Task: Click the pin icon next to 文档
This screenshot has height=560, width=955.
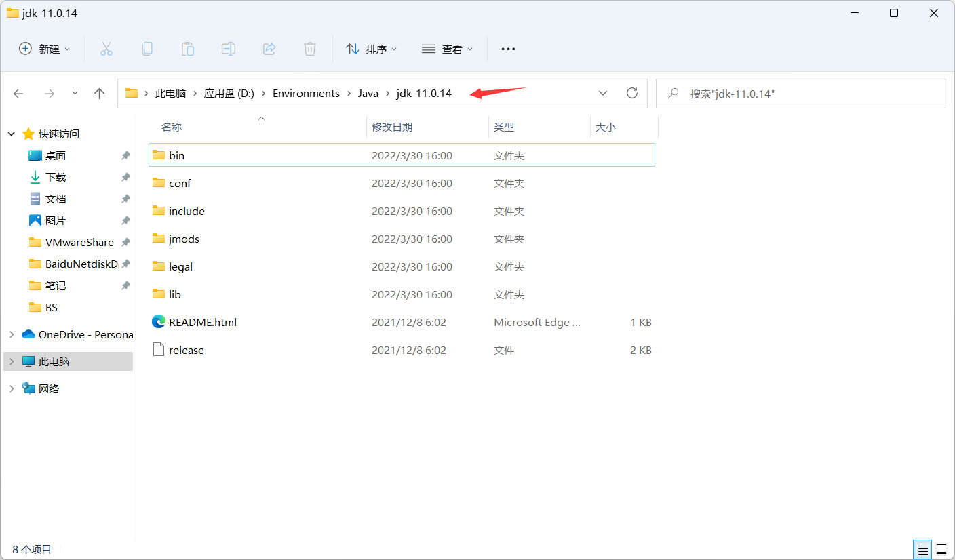Action: pos(125,199)
